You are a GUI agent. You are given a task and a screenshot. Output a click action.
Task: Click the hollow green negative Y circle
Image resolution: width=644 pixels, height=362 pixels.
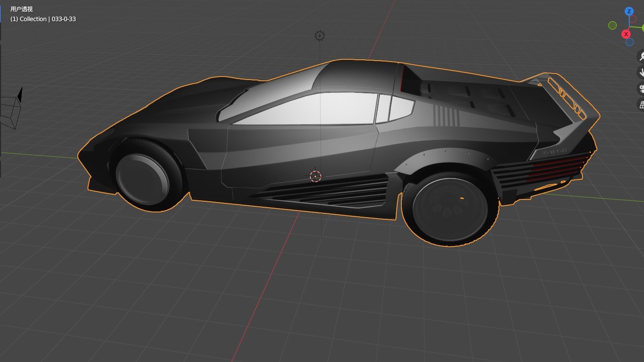tap(613, 26)
